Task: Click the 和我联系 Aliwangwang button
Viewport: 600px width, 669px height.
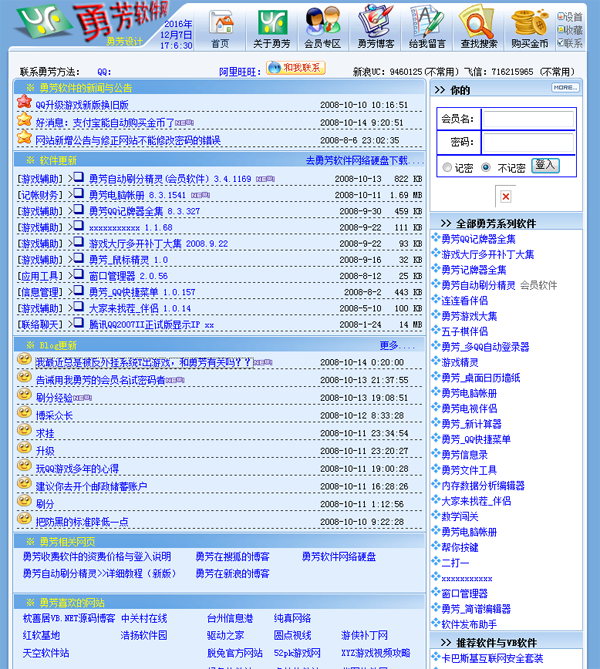Action: [296, 68]
